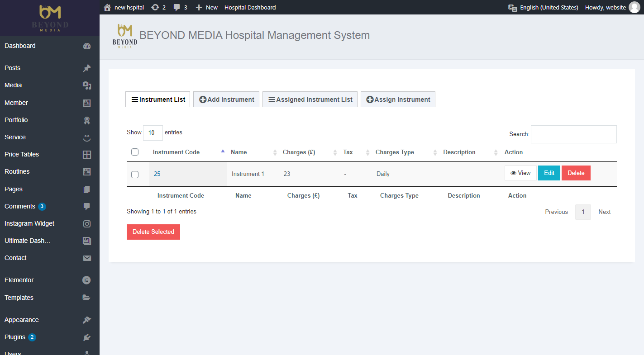Click the View button with eye icon

(x=520, y=173)
